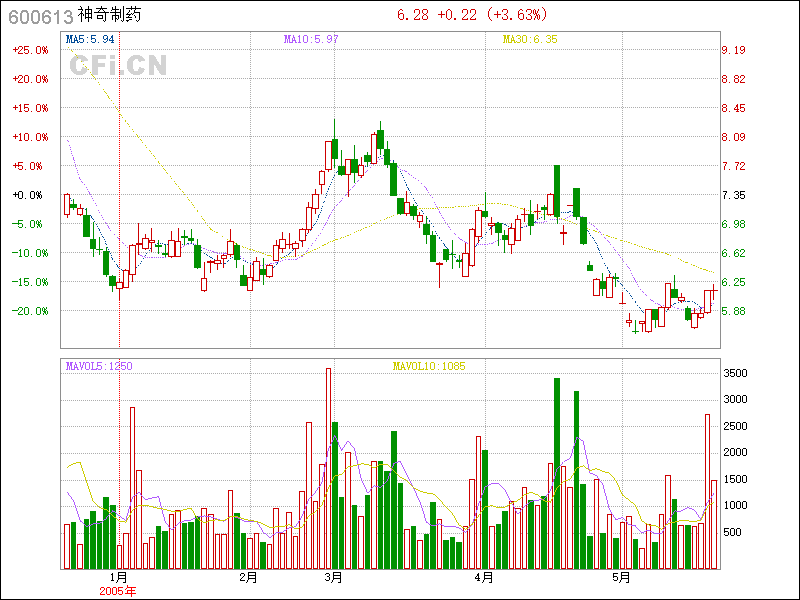Click the 9.19 price axis label
Image resolution: width=800 pixels, height=600 pixels.
click(x=734, y=50)
